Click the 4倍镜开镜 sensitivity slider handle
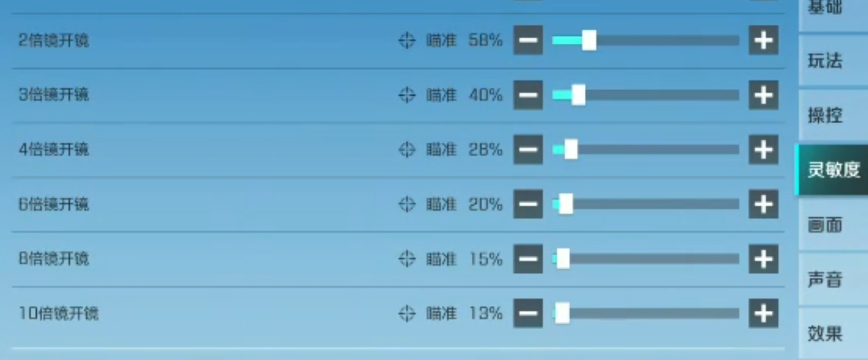This screenshot has height=360, width=868. (x=571, y=150)
